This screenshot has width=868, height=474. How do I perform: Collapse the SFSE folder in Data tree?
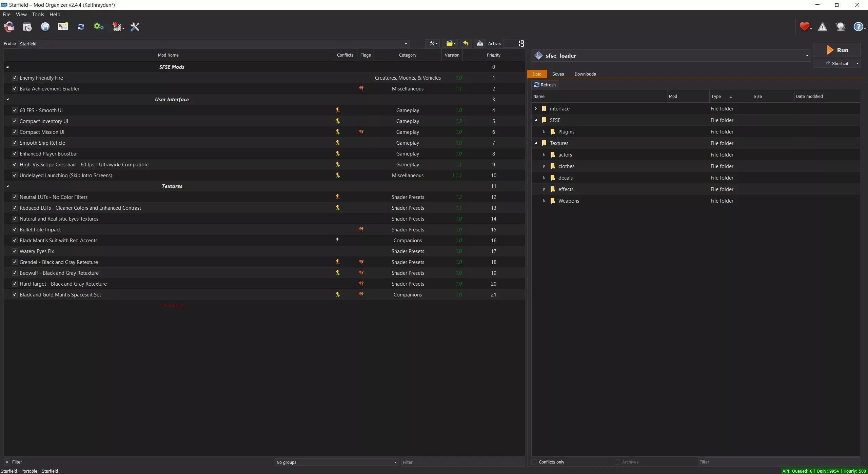pyautogui.click(x=536, y=120)
